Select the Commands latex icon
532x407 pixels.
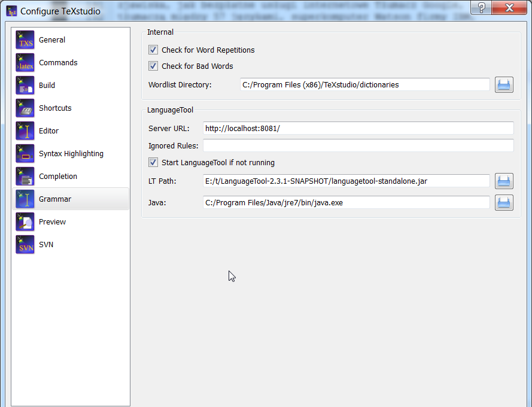(x=25, y=62)
